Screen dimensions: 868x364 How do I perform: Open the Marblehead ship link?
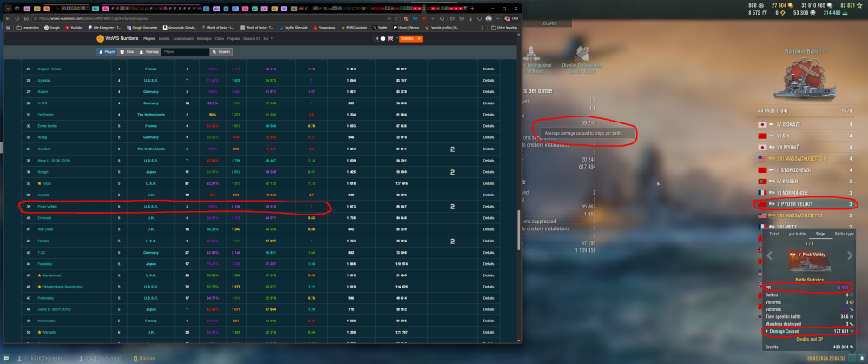[x=50, y=275]
